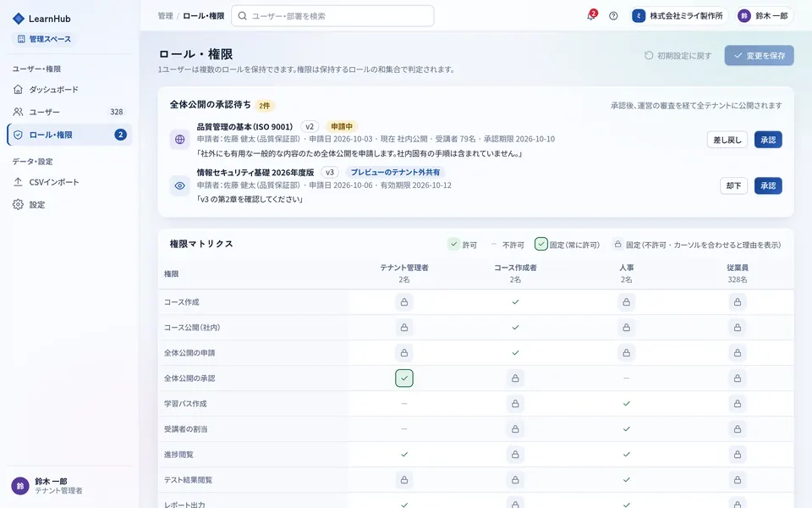Click the プレビューのテナント外共有 badge
The width and height of the screenshot is (812, 508).
(x=395, y=172)
